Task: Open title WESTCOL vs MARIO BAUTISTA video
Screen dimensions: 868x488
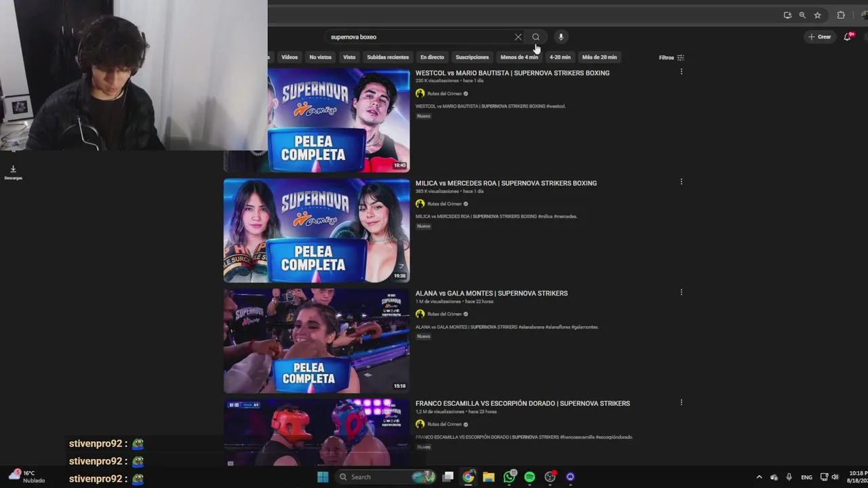Action: pos(512,73)
